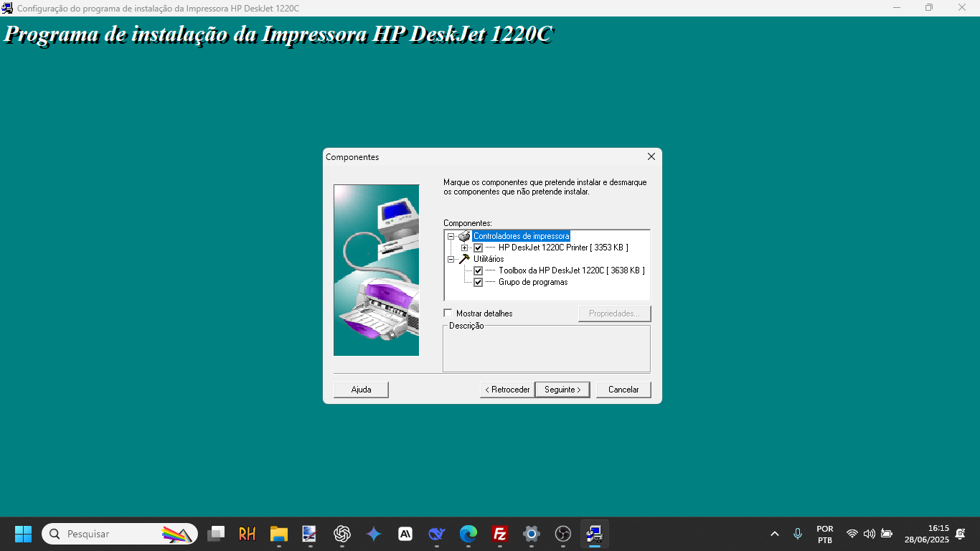Select Toolbox da HP DeskJet 1220C [ 3638 KB ] row
980x551 pixels.
(x=572, y=270)
